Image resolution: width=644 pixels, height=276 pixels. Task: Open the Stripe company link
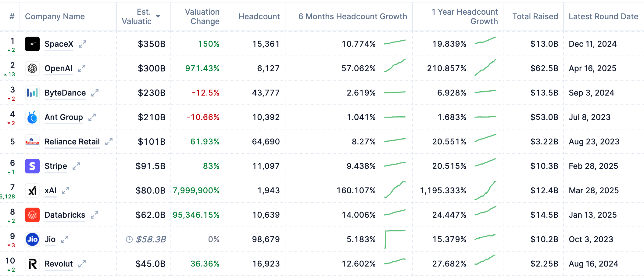56,166
